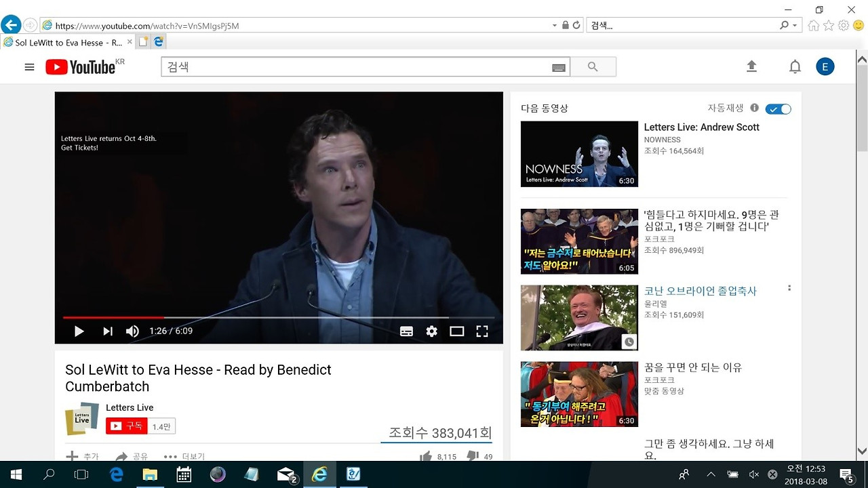Open the browser search provider dropdown arrow
Screen dimensions: 868x488
click(x=795, y=26)
